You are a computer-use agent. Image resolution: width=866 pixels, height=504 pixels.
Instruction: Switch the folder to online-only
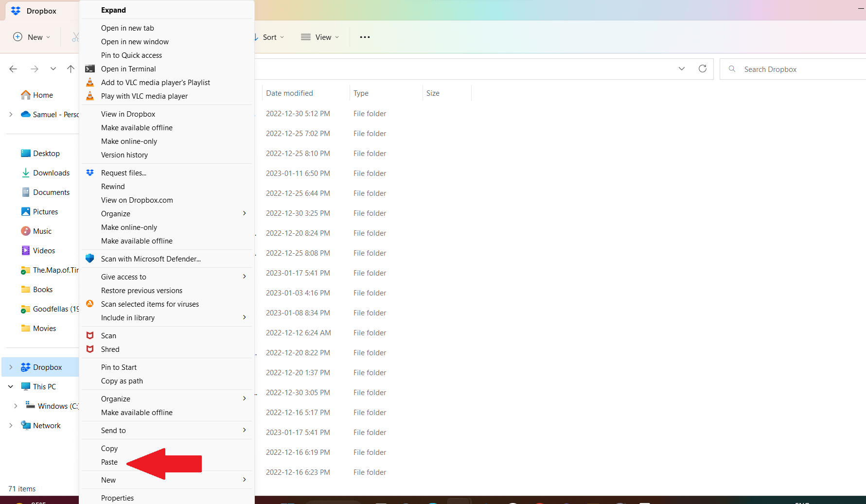(x=129, y=141)
